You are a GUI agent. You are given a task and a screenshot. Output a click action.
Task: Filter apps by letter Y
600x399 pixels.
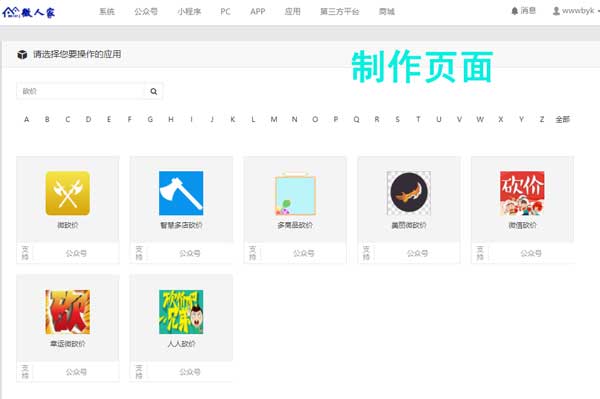tap(521, 119)
